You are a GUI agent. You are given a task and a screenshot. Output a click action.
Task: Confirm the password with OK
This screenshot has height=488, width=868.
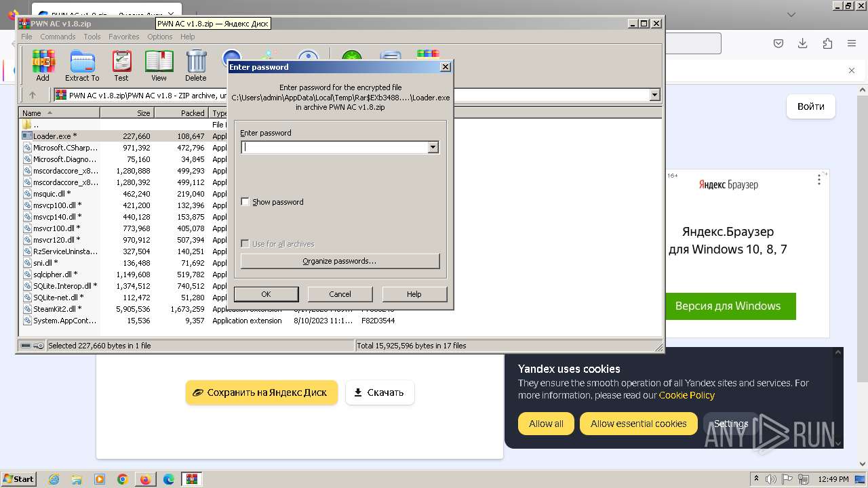tap(266, 294)
